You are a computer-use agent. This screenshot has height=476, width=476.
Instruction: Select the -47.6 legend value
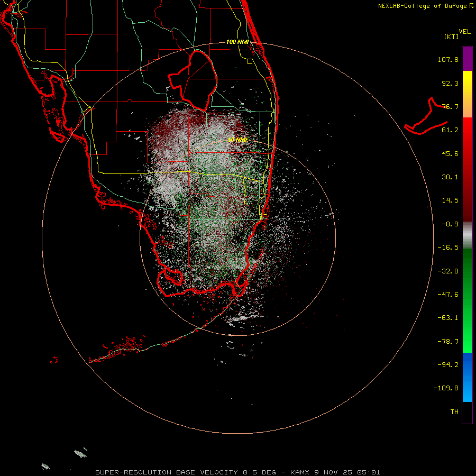448,295
